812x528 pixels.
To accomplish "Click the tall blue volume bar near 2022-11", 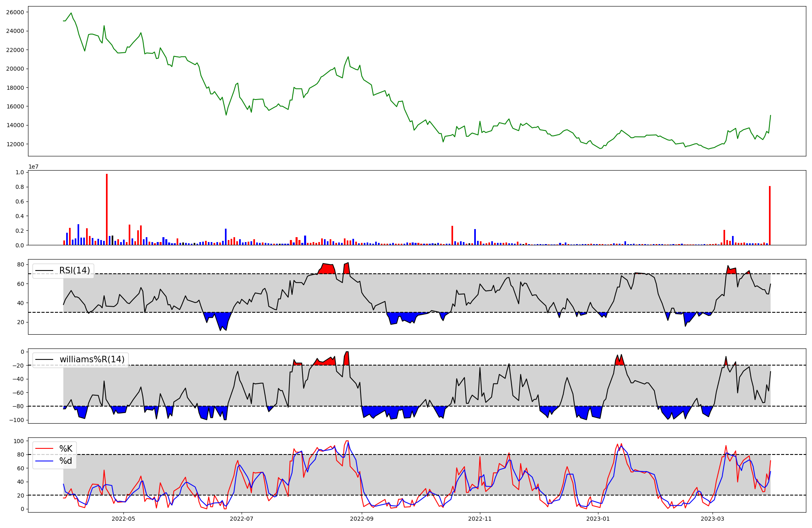I will pyautogui.click(x=475, y=237).
